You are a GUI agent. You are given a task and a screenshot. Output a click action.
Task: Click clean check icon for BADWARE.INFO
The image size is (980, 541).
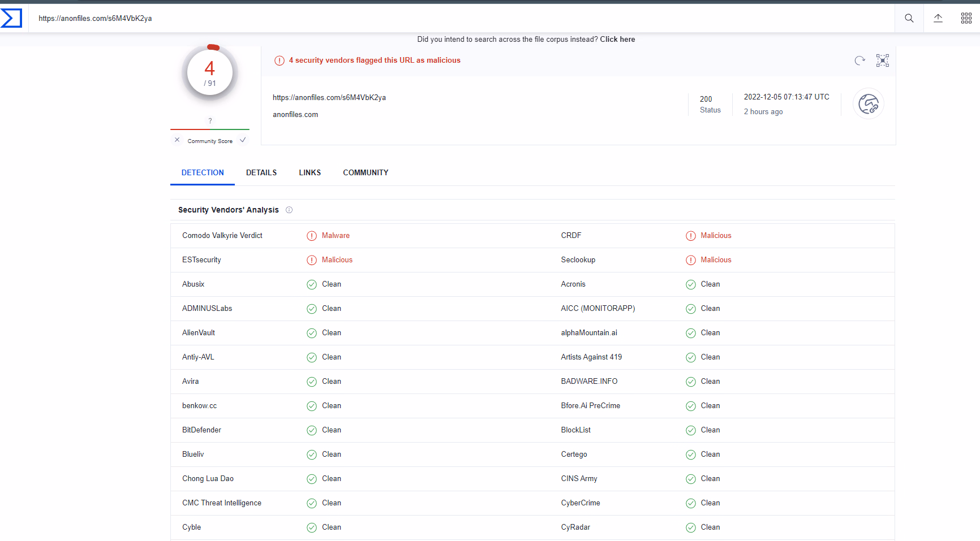pos(691,382)
